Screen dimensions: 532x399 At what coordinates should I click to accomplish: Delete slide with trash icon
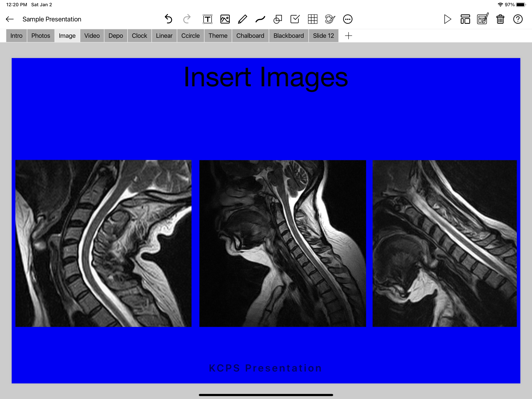(500, 19)
